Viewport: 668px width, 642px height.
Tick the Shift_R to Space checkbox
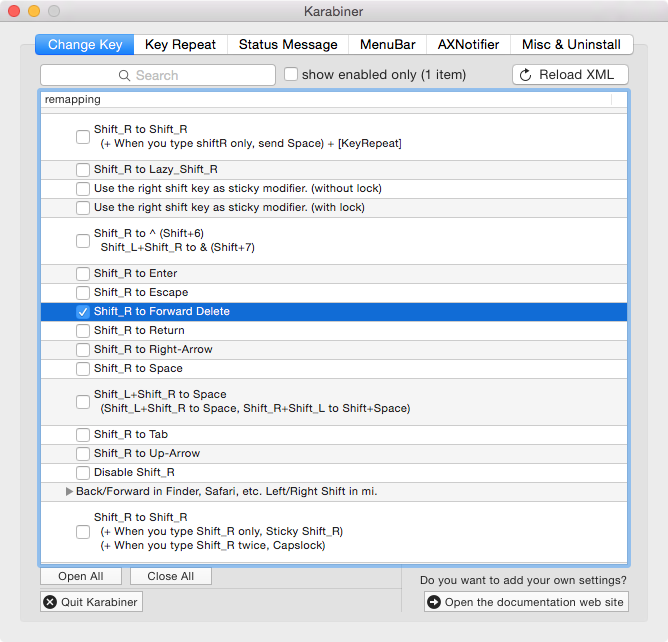[83, 369]
